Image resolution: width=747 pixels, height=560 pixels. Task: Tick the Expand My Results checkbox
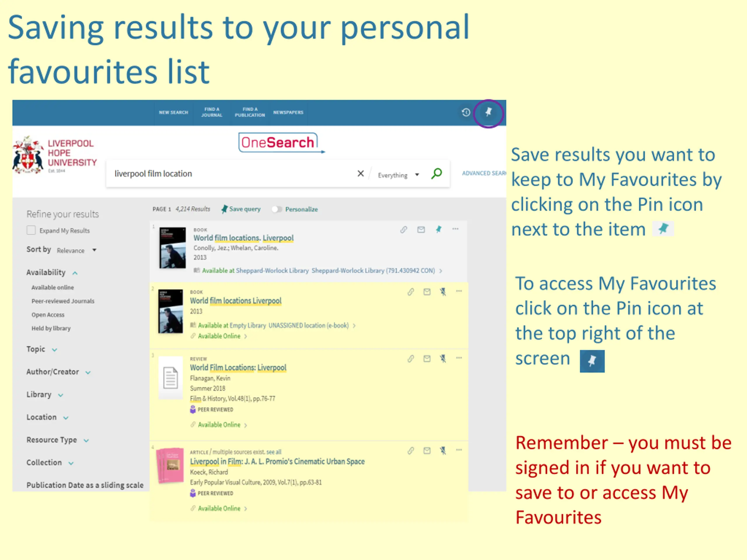point(31,230)
